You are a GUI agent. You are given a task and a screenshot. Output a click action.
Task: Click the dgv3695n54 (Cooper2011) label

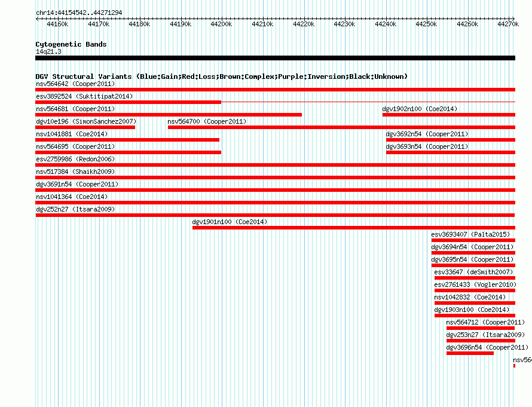(x=472, y=259)
